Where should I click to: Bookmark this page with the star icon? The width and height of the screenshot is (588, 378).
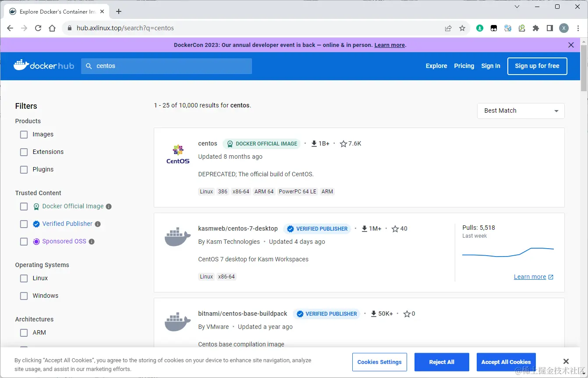point(462,28)
